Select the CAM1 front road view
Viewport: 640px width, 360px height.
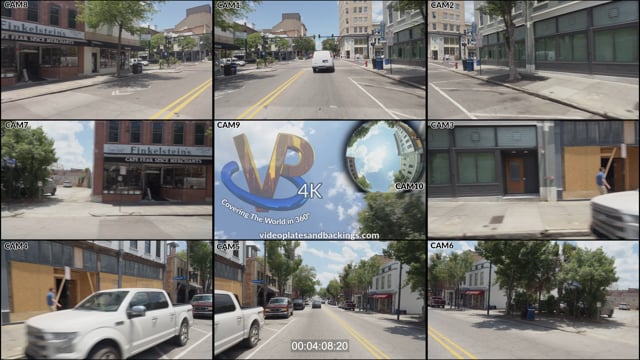click(x=320, y=59)
